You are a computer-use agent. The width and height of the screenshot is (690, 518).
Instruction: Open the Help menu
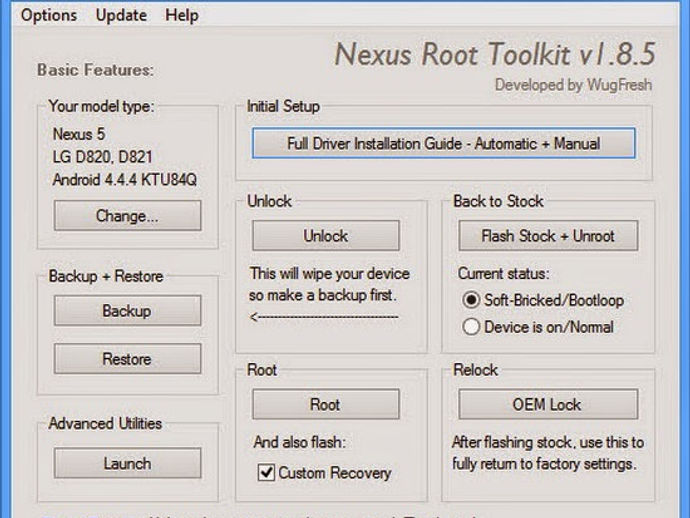(182, 15)
